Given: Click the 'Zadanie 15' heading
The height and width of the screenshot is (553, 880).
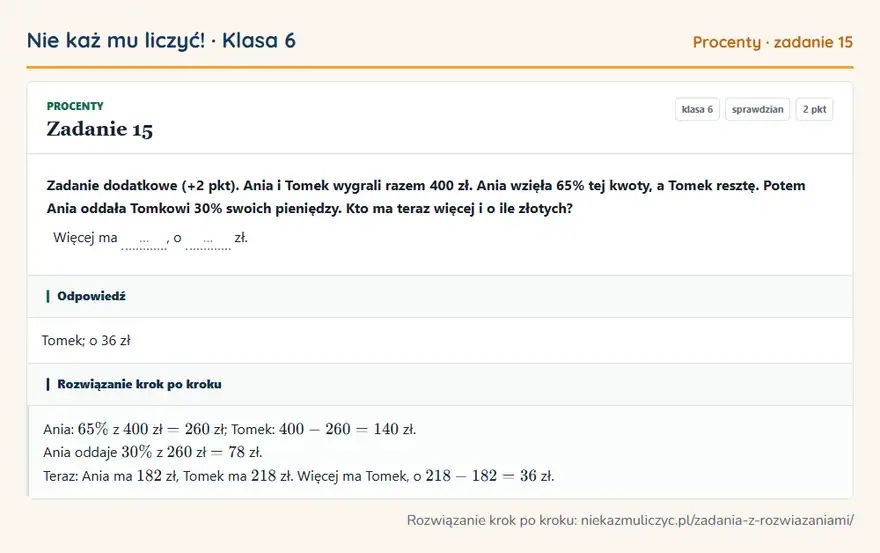Looking at the screenshot, I should point(99,129).
